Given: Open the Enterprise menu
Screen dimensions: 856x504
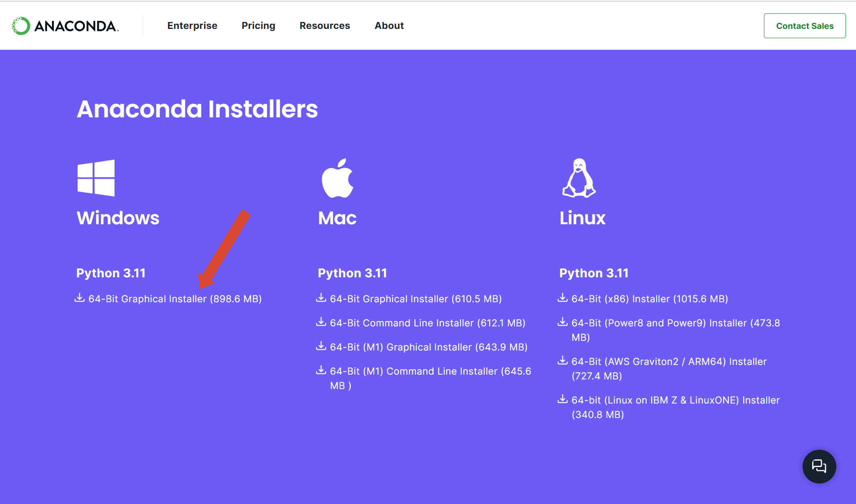Looking at the screenshot, I should point(192,25).
